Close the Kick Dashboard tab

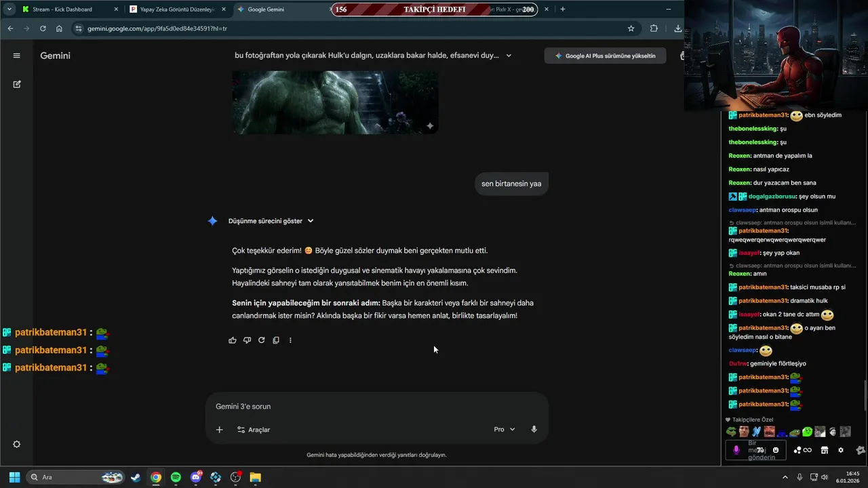(116, 9)
